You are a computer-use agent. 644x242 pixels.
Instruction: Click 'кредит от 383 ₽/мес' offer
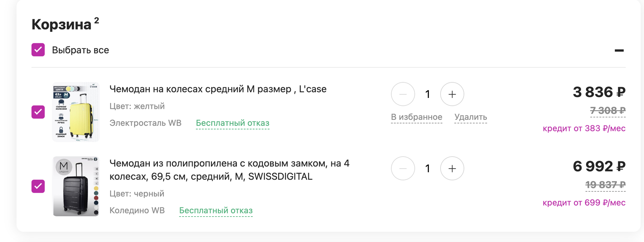tap(584, 128)
